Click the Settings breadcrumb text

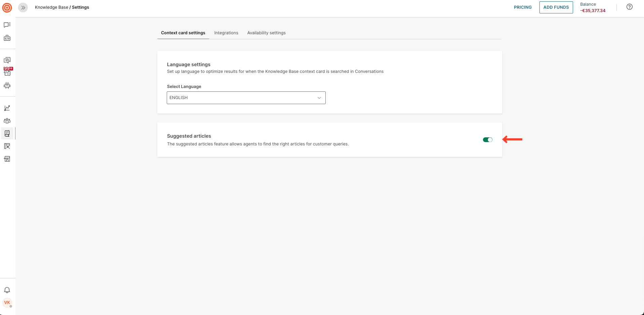(x=80, y=7)
